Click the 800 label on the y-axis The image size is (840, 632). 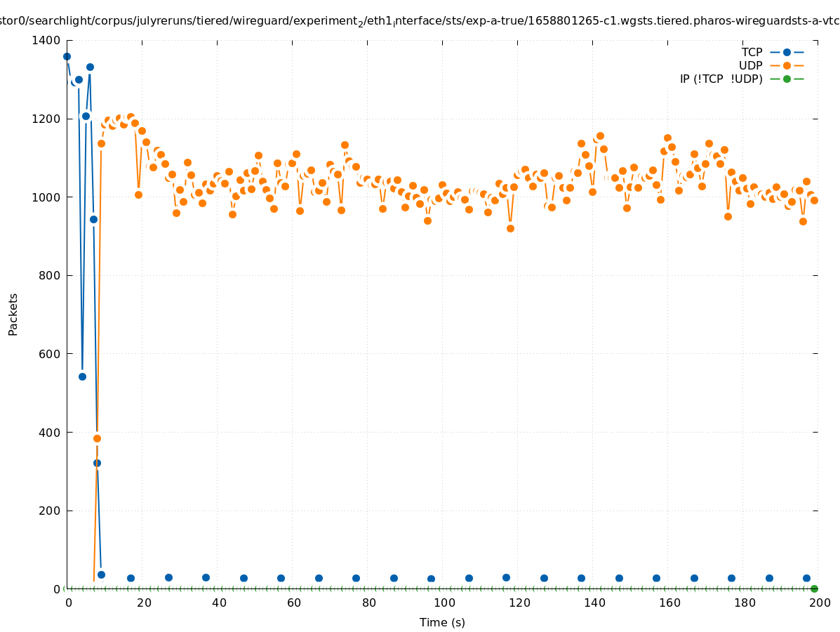coord(50,276)
